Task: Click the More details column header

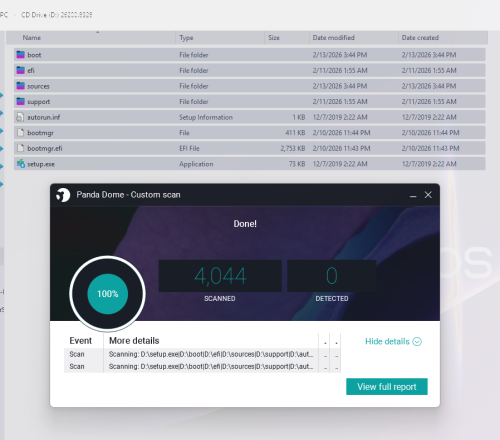Action: click(134, 341)
